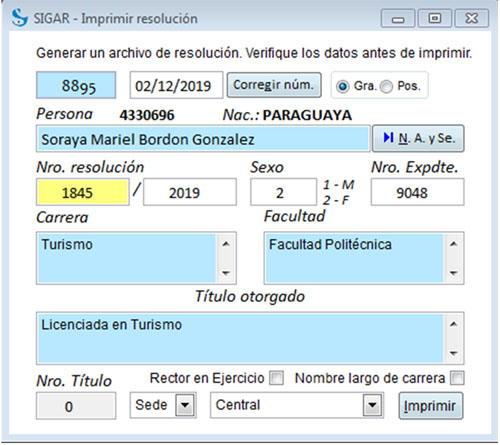Image resolution: width=500 pixels, height=445 pixels.
Task: Click the Corregir núm. button
Action: [x=274, y=85]
